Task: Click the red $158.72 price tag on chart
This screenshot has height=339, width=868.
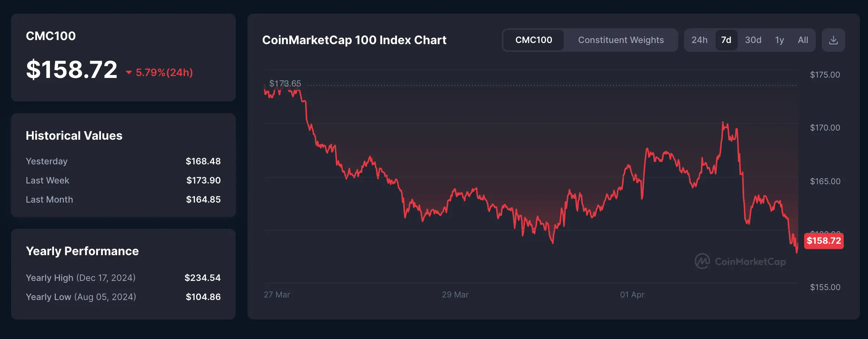Action: [x=824, y=241]
